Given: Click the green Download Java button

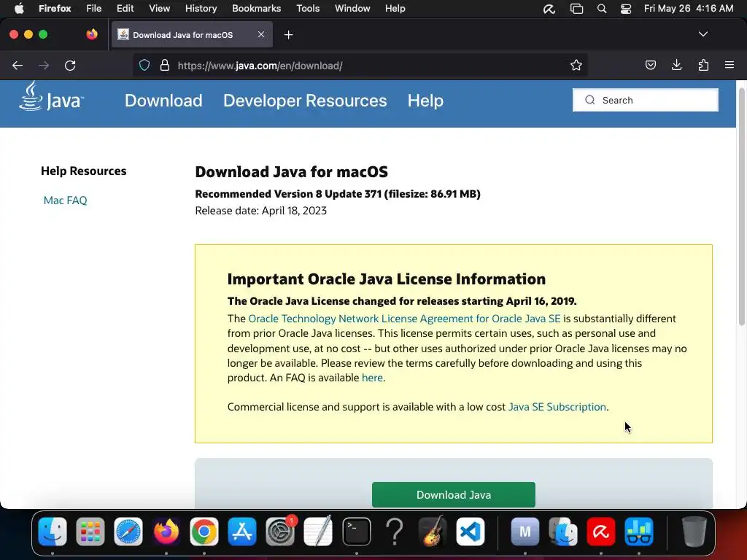Looking at the screenshot, I should pos(454,495).
